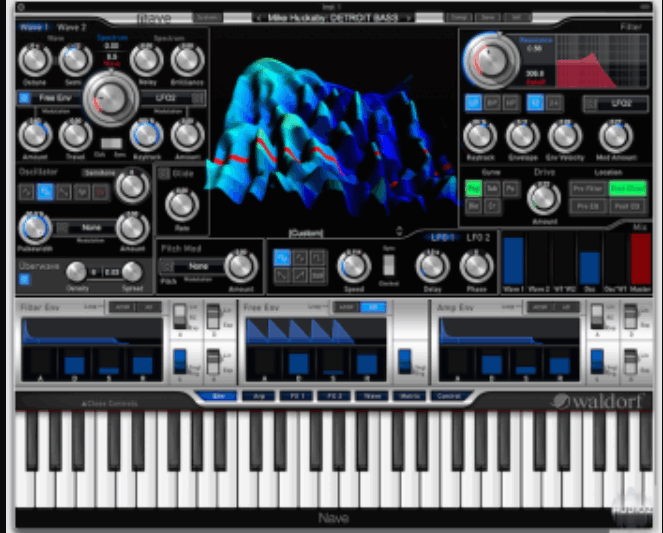Open the Semitone oscillator dropdown
Viewport: 663px width, 533px height.
tap(99, 173)
